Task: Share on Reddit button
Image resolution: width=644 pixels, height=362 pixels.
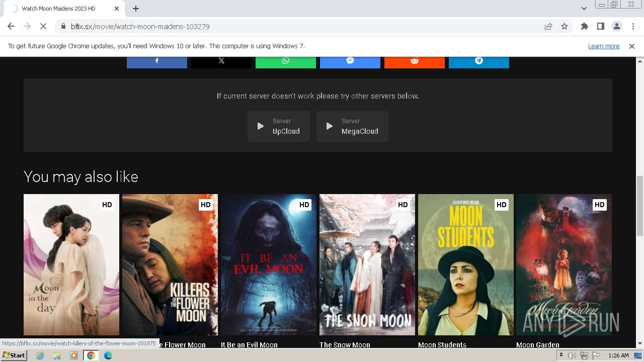Action: [x=415, y=62]
